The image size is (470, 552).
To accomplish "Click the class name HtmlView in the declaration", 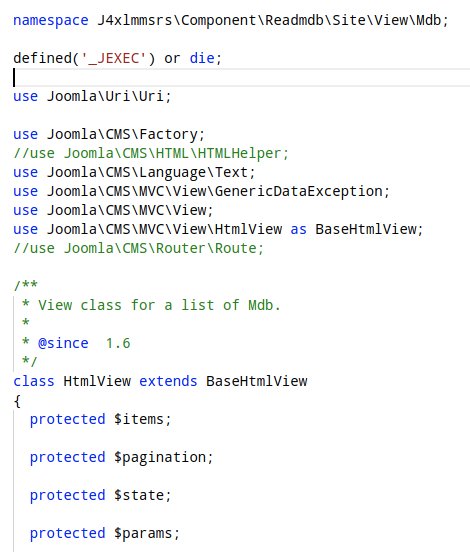I will (x=97, y=381).
